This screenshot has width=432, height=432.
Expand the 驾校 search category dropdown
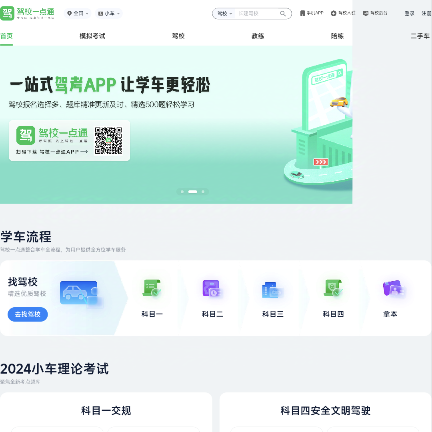click(225, 13)
